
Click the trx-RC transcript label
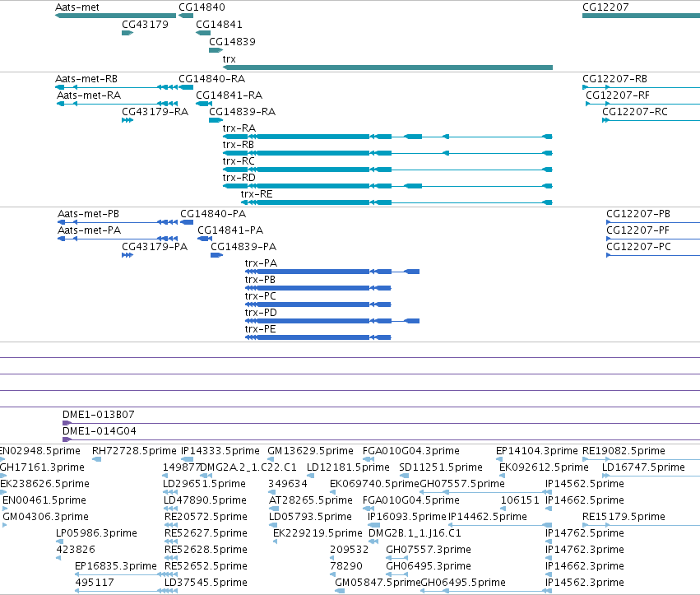tap(239, 161)
